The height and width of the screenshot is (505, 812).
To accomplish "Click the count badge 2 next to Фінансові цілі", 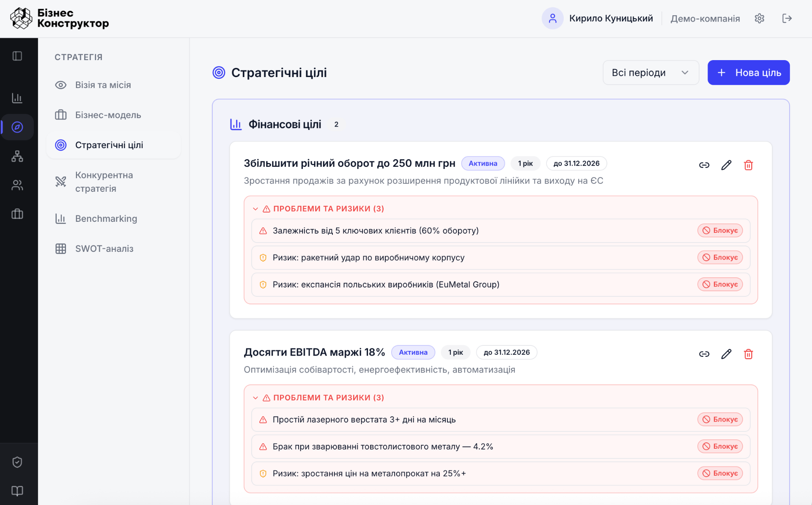I will click(x=336, y=124).
